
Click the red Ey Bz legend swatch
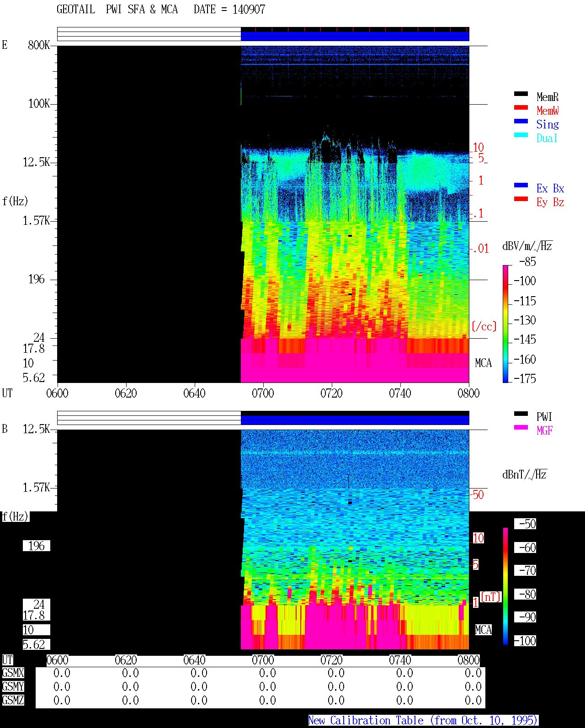(521, 199)
